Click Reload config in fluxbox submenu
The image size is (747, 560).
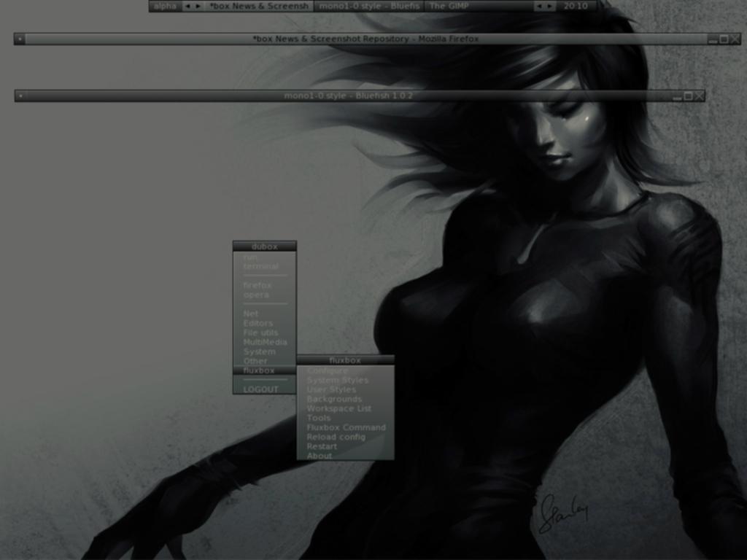(x=345, y=437)
